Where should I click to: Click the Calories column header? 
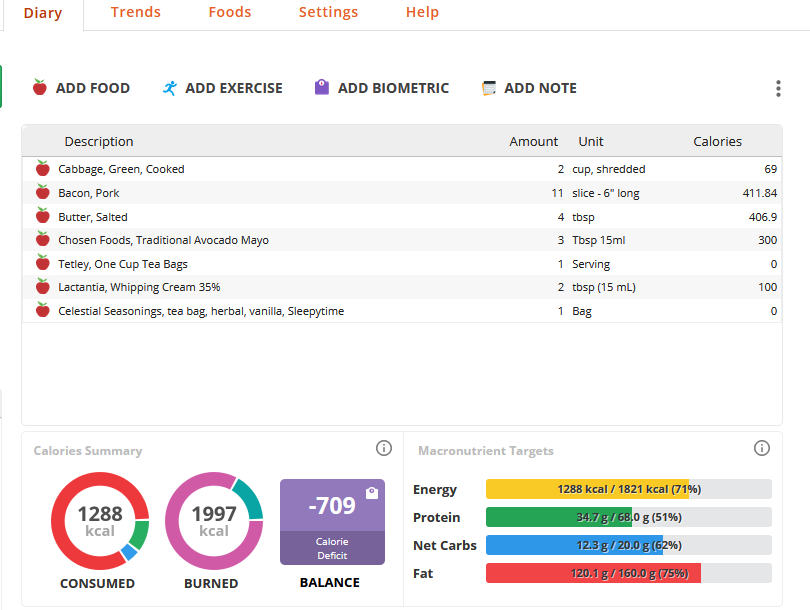[x=717, y=142]
